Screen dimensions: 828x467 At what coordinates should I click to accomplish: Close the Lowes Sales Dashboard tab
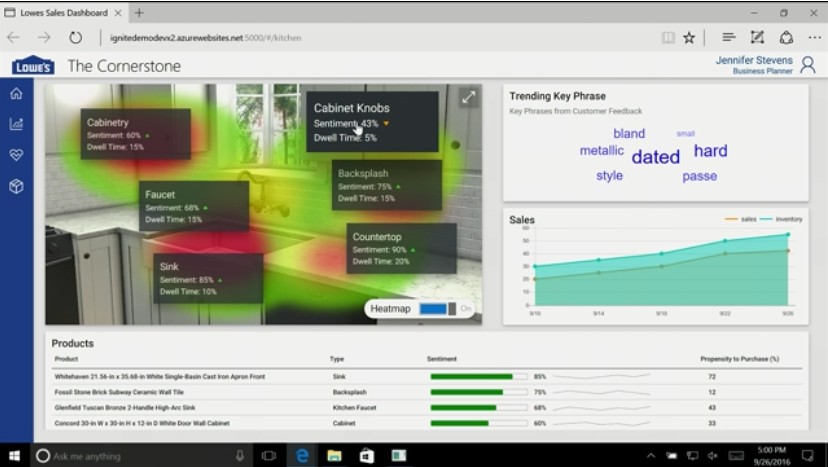click(x=118, y=13)
